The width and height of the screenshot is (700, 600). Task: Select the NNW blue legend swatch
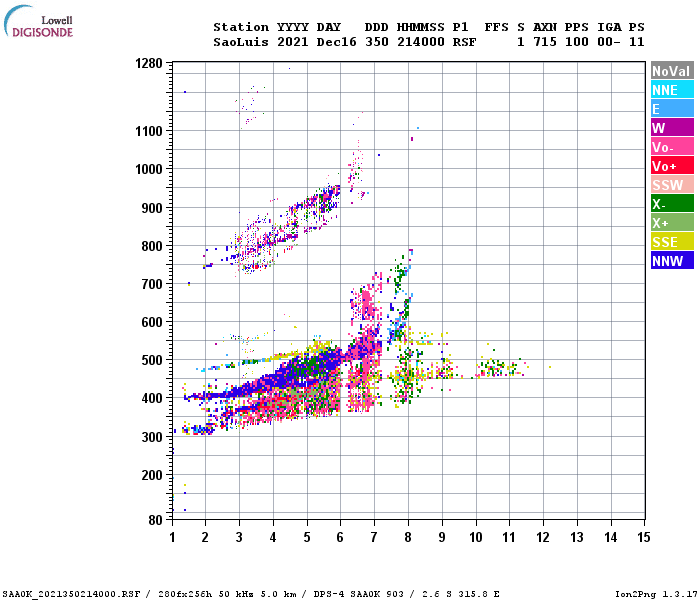tap(672, 261)
